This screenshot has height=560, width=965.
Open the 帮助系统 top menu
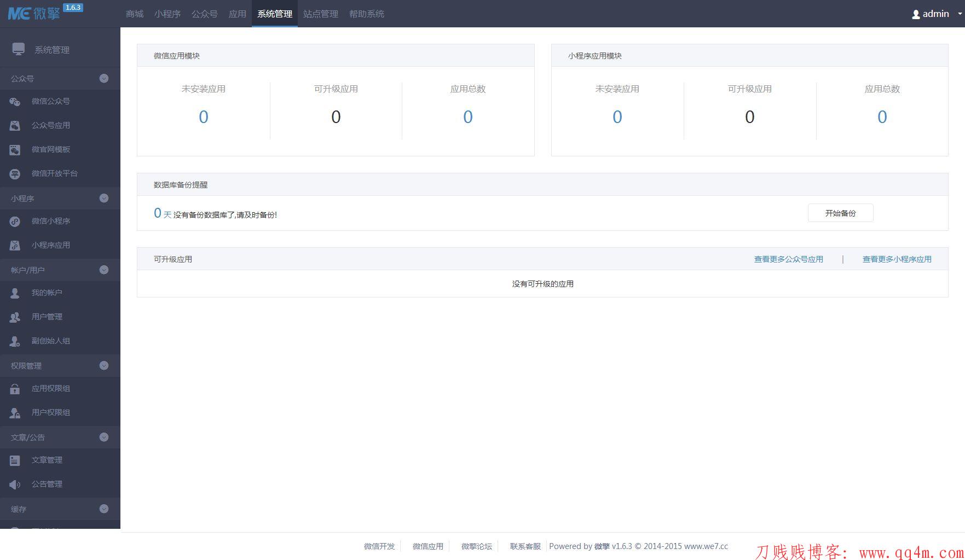click(x=367, y=14)
